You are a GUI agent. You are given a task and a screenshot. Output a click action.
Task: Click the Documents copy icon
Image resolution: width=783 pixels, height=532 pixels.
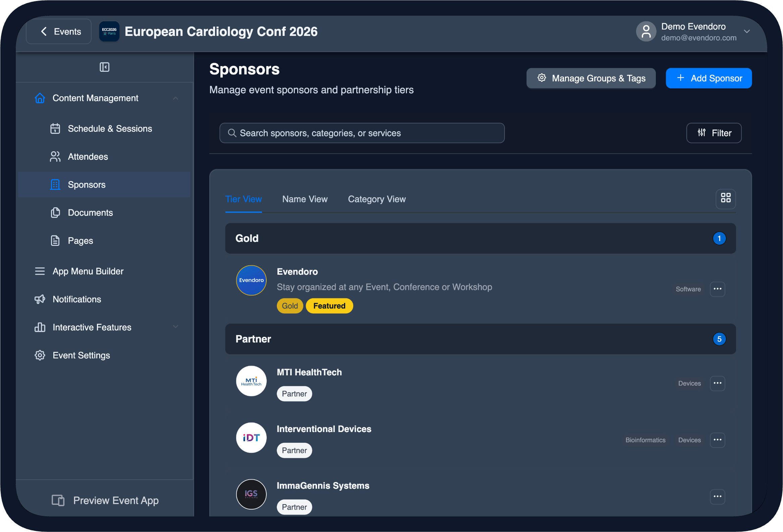(x=55, y=213)
